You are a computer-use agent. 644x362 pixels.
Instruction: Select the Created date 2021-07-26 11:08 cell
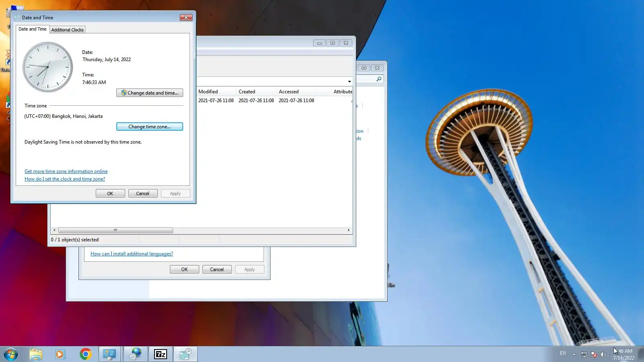pos(256,101)
